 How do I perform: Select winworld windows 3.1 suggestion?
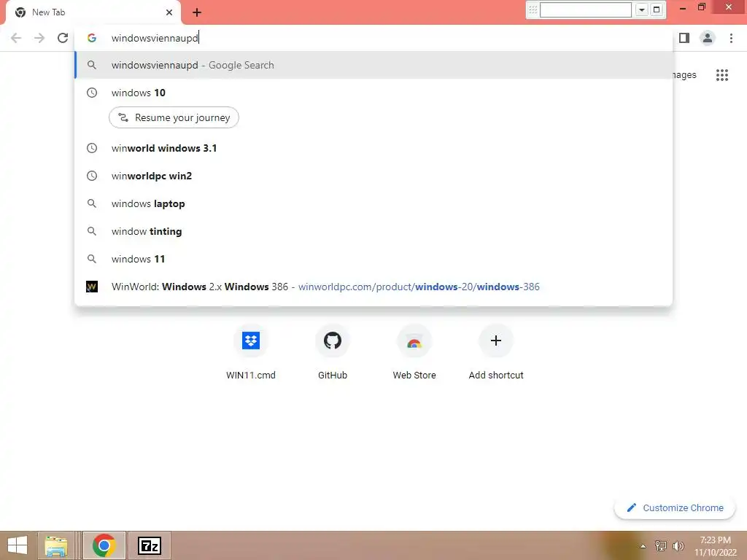click(x=374, y=148)
